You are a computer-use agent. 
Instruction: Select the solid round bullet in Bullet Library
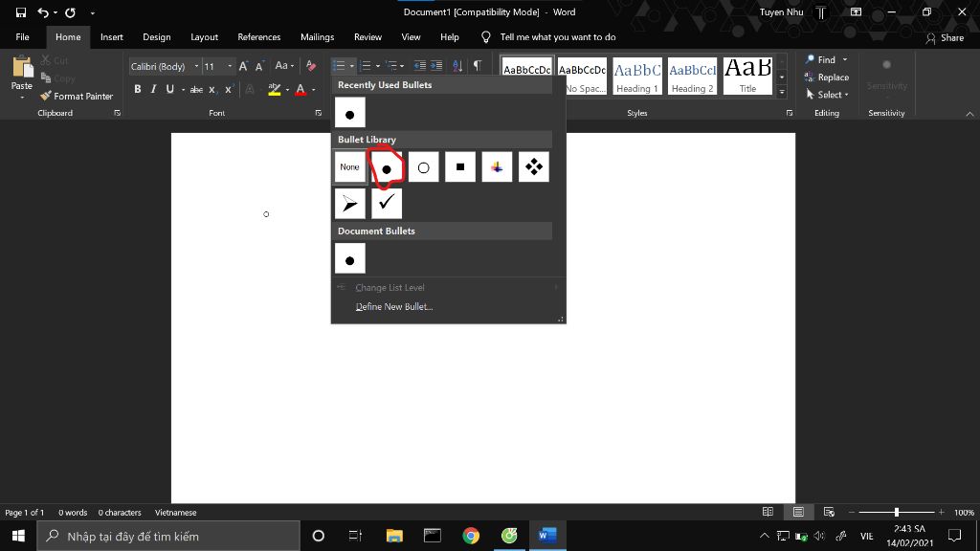(387, 166)
